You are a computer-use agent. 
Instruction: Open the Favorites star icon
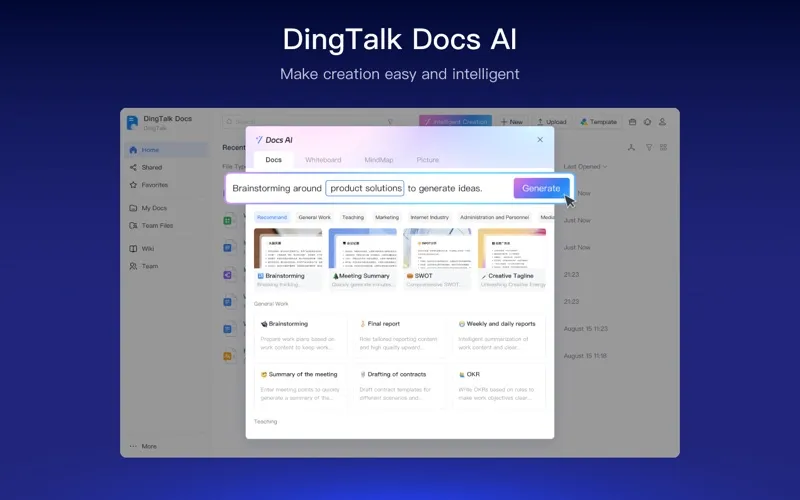click(x=133, y=185)
